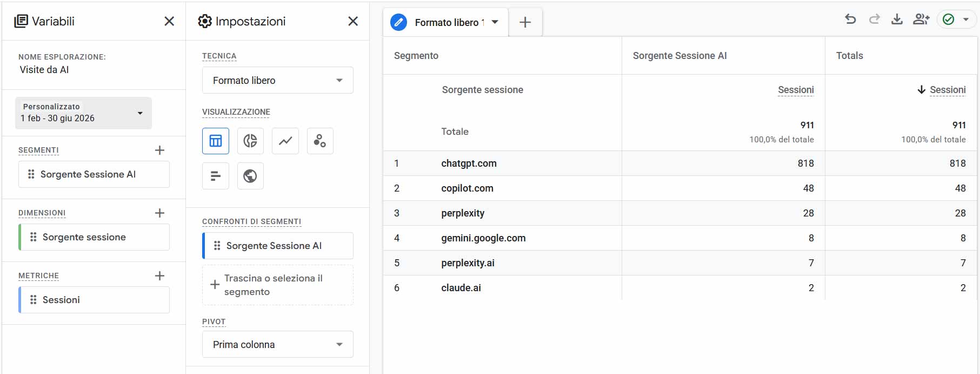
Task: Select the Formato libero 1 tab
Action: [446, 22]
